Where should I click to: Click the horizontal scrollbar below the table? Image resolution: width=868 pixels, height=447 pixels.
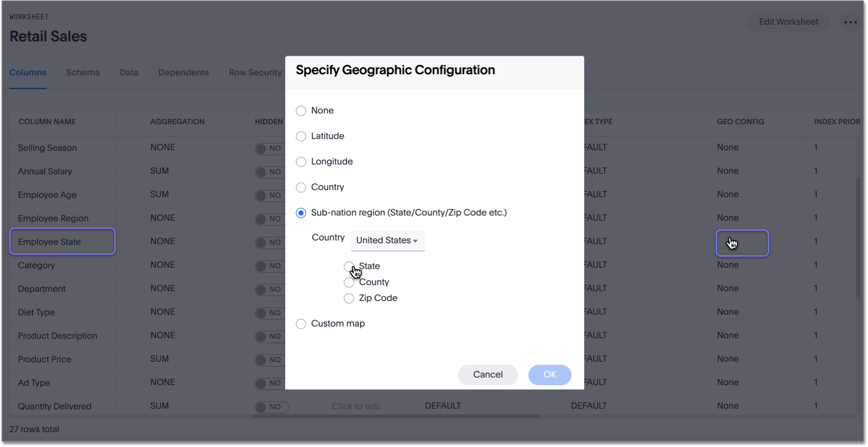click(396, 417)
